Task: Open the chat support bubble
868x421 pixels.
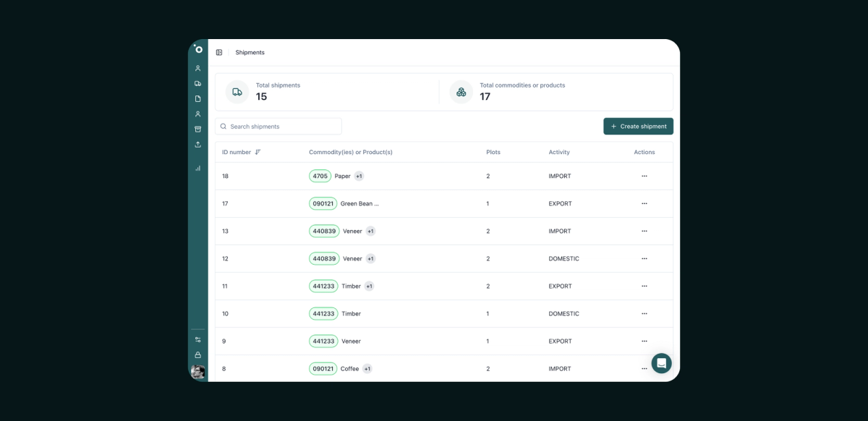Action: [662, 363]
